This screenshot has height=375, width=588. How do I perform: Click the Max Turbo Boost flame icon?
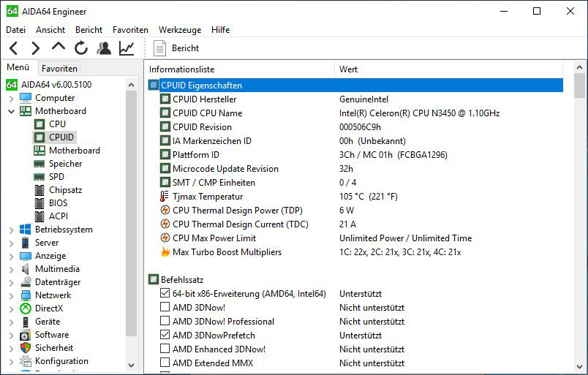coord(165,251)
